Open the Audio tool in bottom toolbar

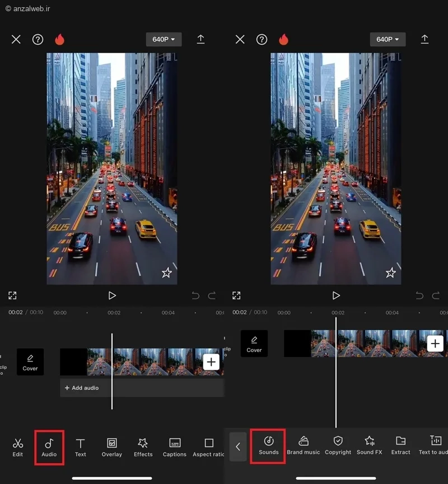click(x=49, y=447)
